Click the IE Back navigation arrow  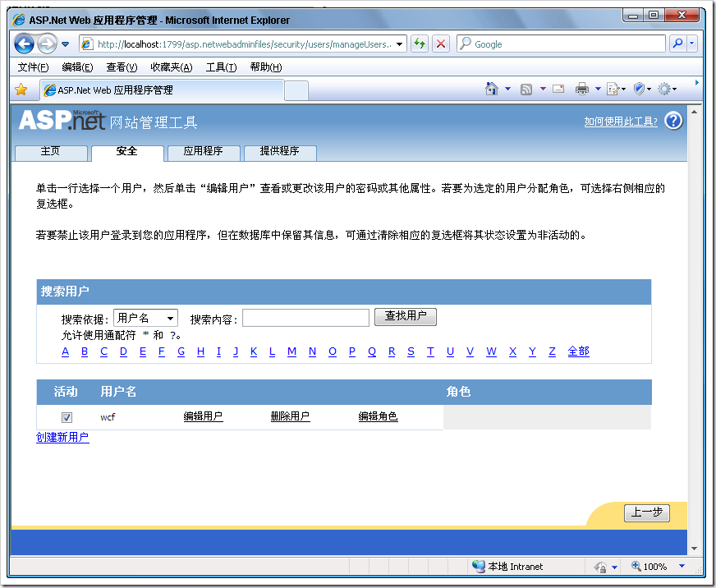point(24,44)
